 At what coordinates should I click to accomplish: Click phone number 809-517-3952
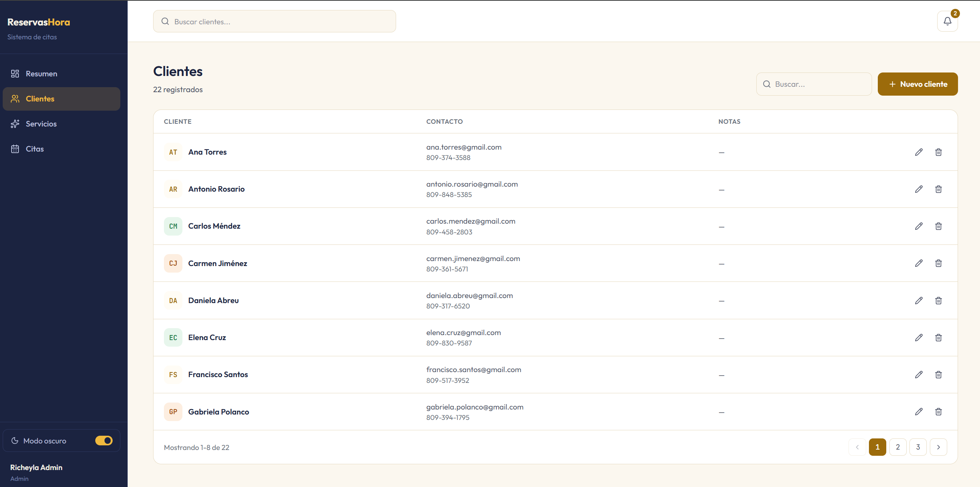click(448, 380)
